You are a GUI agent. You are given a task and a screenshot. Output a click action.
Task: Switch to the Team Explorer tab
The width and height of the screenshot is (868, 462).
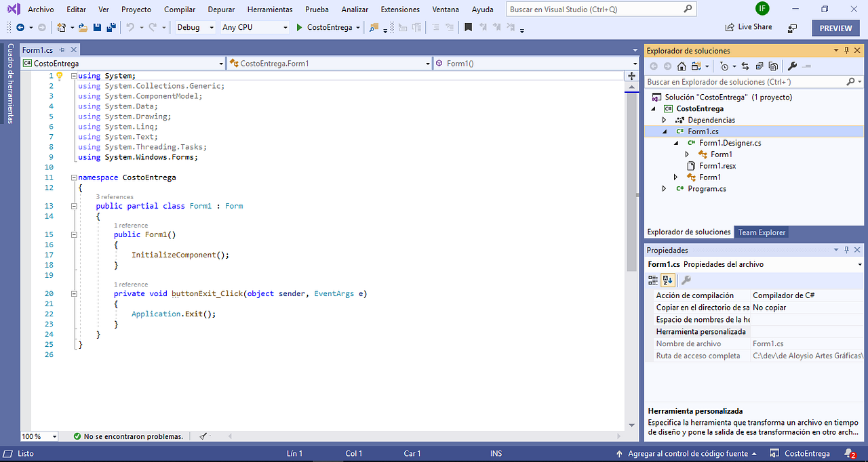point(761,232)
